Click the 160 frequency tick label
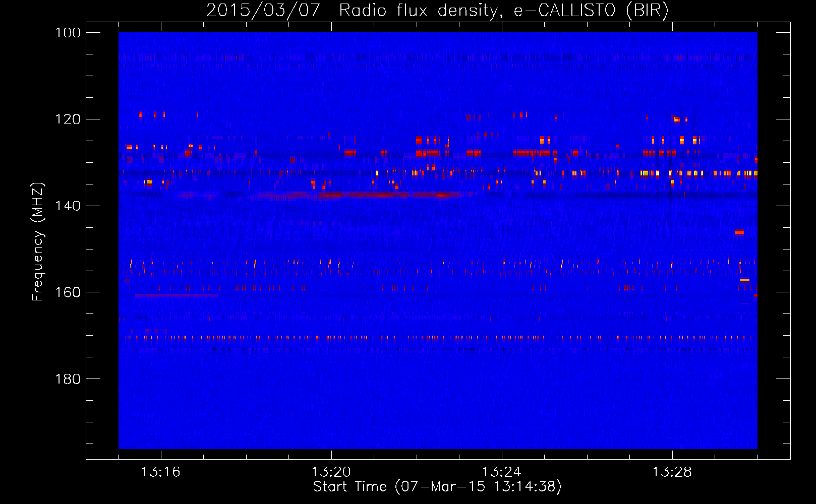Viewport: 816px width, 504px height. [68, 292]
